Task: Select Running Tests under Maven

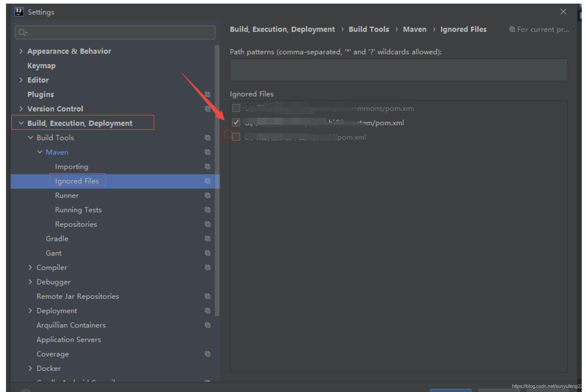Action: click(78, 210)
